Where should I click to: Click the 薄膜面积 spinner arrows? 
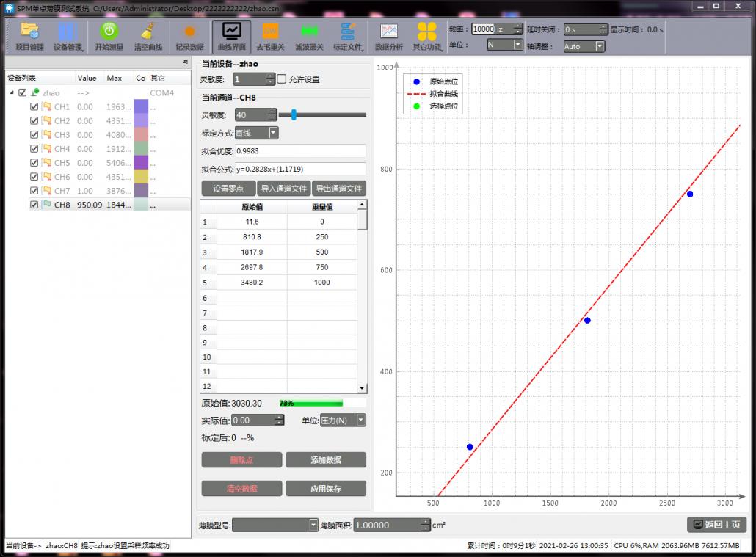pos(425,525)
